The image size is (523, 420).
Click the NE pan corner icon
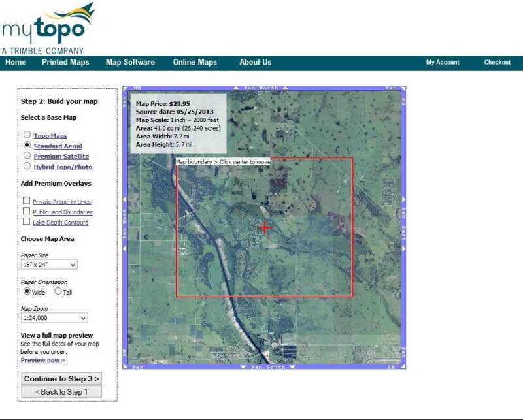403,88
